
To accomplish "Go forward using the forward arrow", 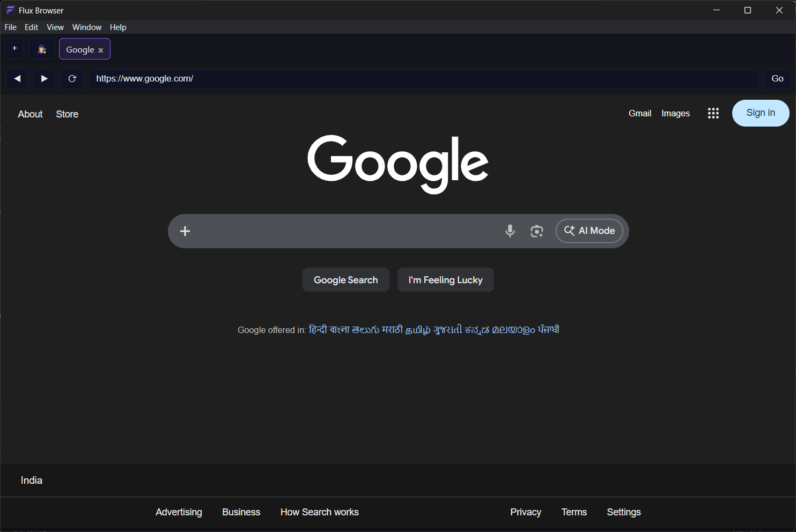I will (x=44, y=78).
